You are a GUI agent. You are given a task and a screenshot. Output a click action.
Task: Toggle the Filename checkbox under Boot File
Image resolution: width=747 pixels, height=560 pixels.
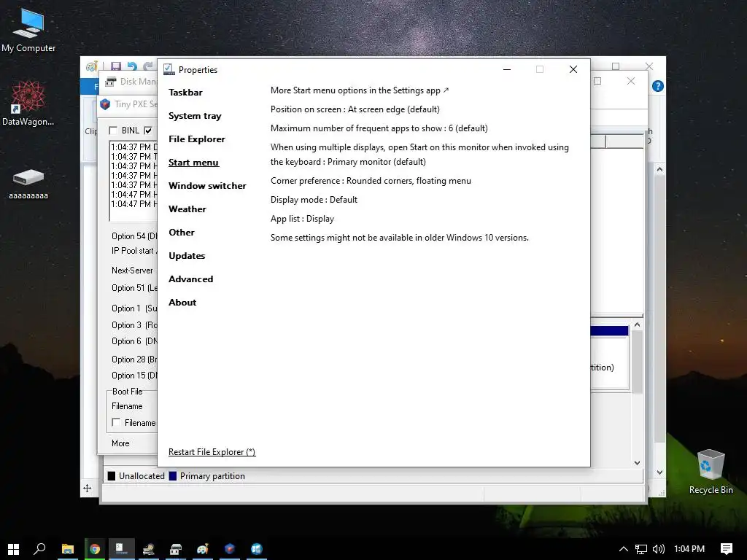pos(116,422)
